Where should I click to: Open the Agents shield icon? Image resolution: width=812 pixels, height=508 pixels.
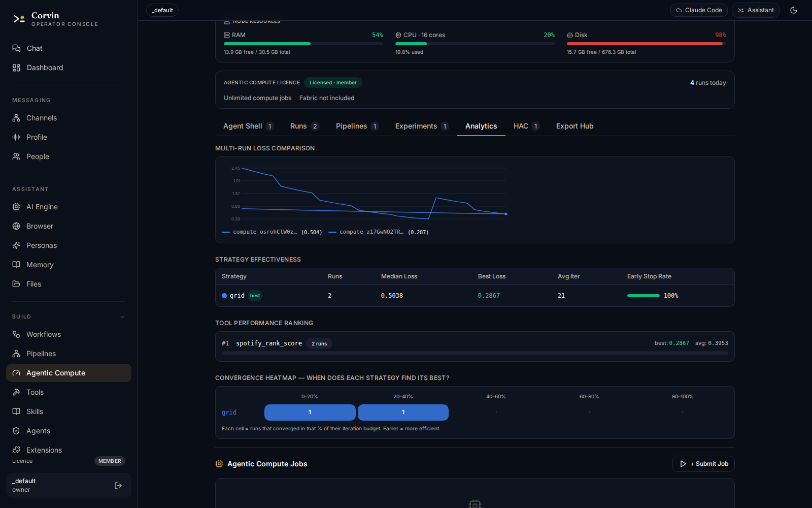pos(16,431)
